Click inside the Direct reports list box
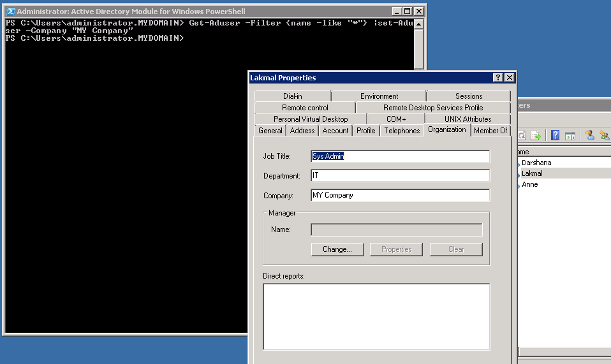Image resolution: width=611 pixels, height=364 pixels. pos(376,316)
